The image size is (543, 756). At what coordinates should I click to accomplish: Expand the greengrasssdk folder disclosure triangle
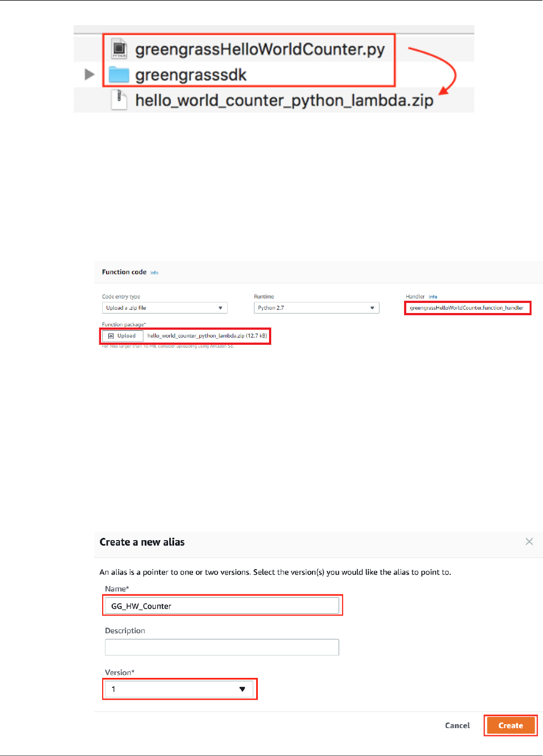89,74
